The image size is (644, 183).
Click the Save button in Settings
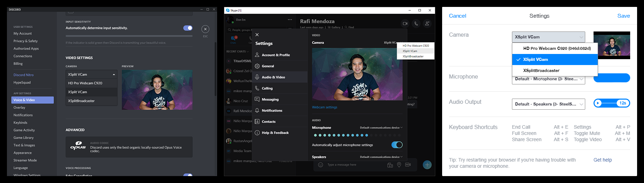tap(623, 16)
